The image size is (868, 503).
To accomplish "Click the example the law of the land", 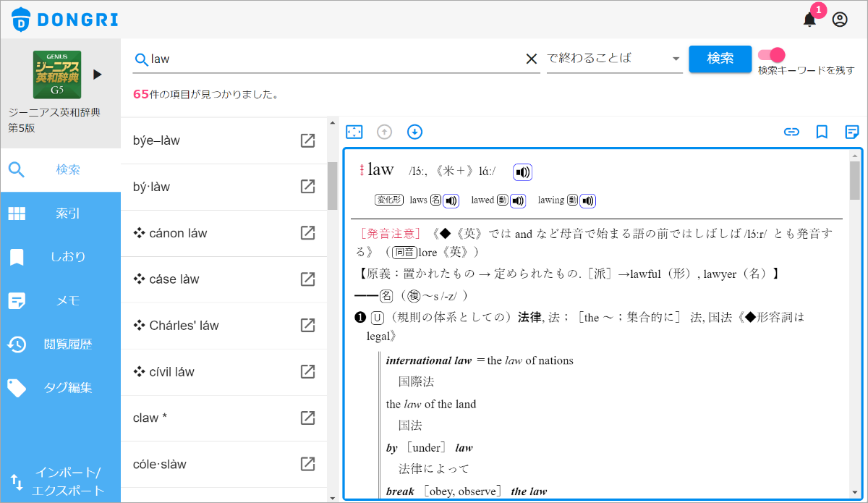I will (431, 404).
